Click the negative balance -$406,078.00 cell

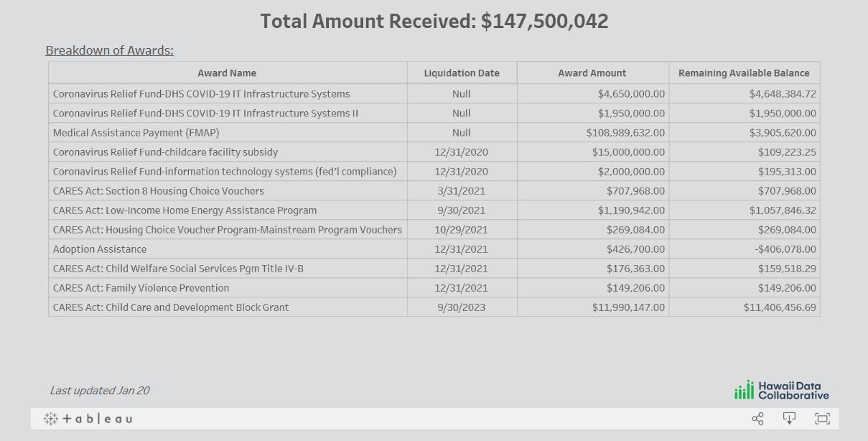coord(785,249)
